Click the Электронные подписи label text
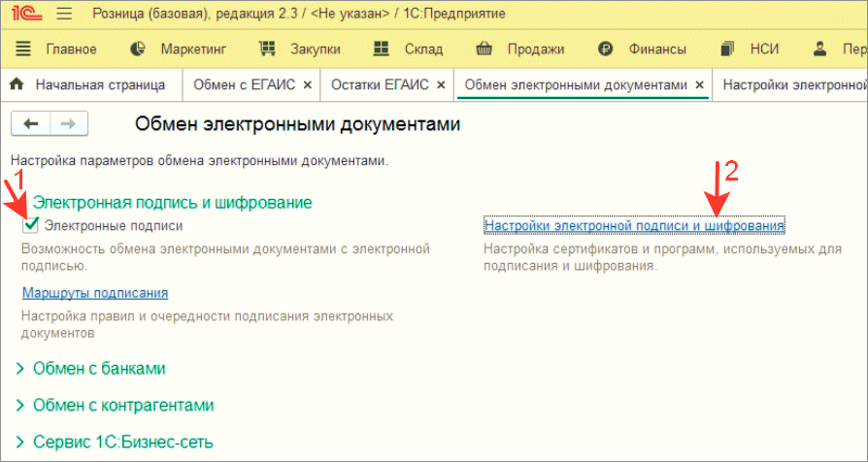Screen dimensions: 868x462 pyautogui.click(x=114, y=226)
